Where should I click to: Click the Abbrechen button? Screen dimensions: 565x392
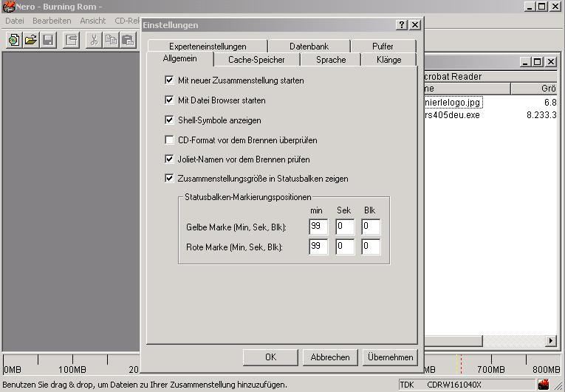(330, 357)
